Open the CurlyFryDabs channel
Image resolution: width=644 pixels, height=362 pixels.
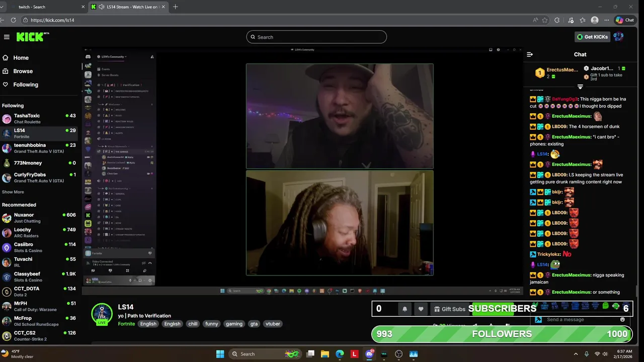click(39, 177)
